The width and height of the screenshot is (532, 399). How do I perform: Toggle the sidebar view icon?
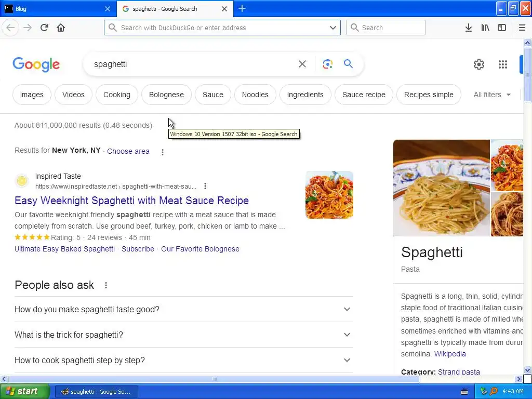[502, 28]
